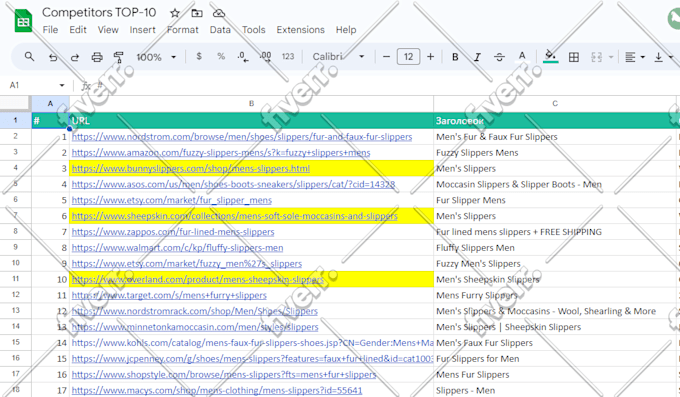Open the fill color picker

550,57
